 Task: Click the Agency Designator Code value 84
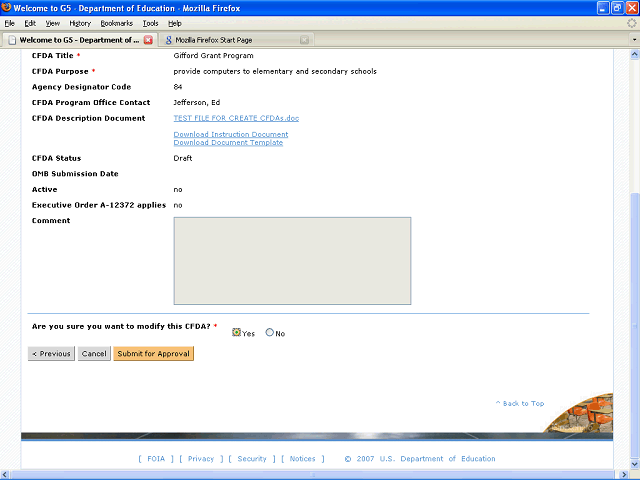178,87
